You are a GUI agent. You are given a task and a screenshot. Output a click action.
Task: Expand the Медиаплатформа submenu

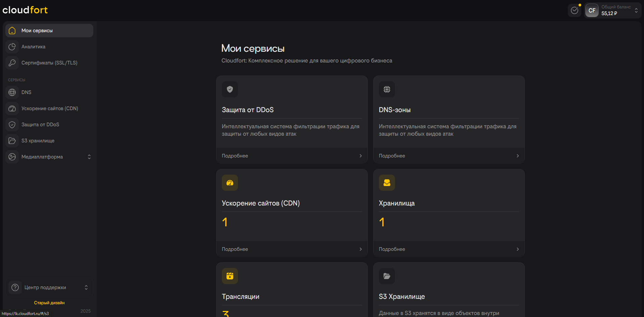[x=89, y=157]
